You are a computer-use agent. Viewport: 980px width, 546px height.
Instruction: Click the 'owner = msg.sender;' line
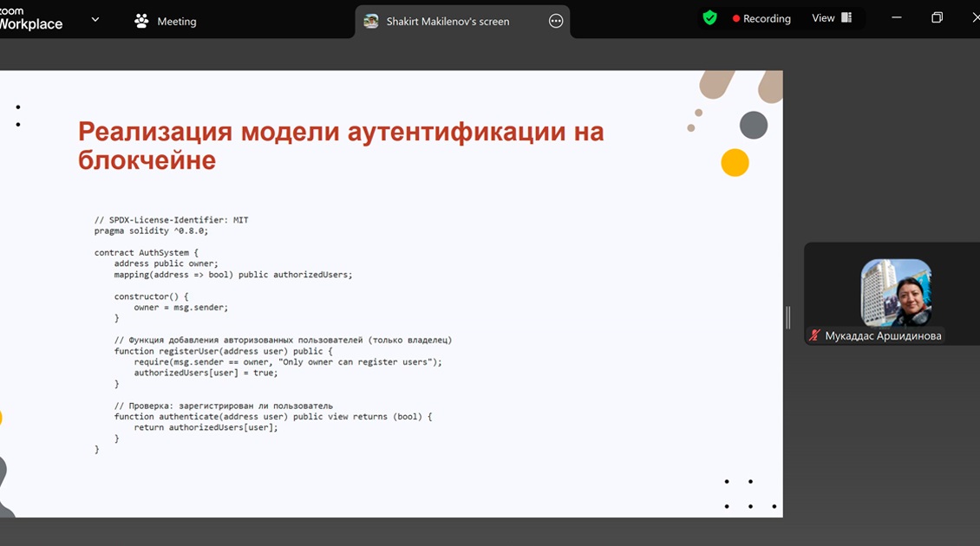(180, 308)
